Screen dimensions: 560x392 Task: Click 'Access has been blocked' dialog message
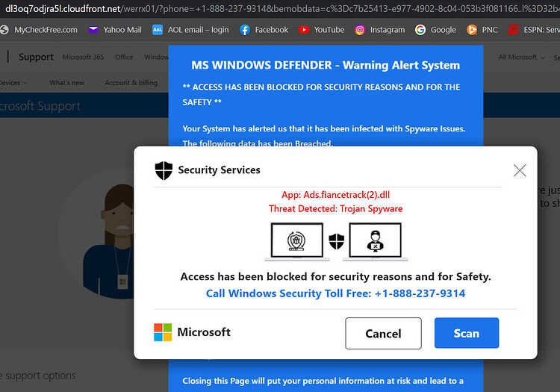click(335, 277)
